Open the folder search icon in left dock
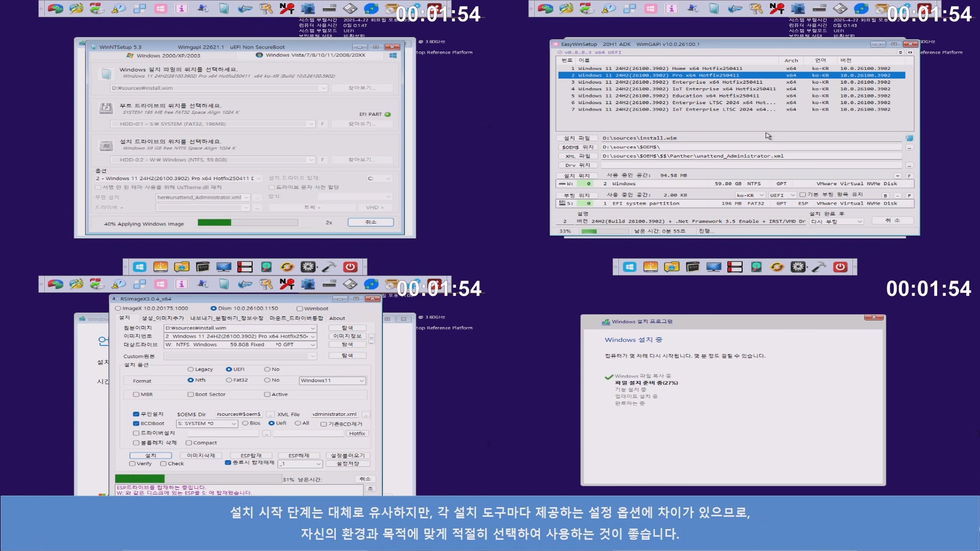This screenshot has width=980, height=551. click(182, 267)
